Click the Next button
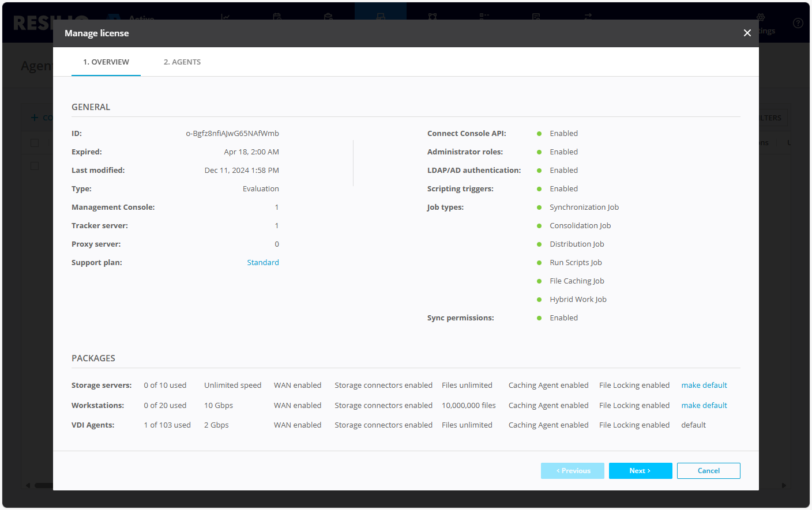Image resolution: width=812 pixels, height=510 pixels. [640, 470]
